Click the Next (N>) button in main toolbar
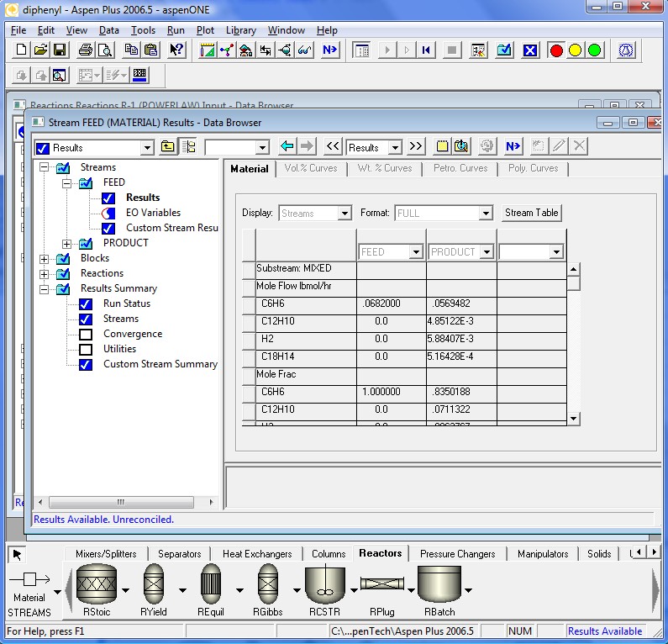 point(329,50)
